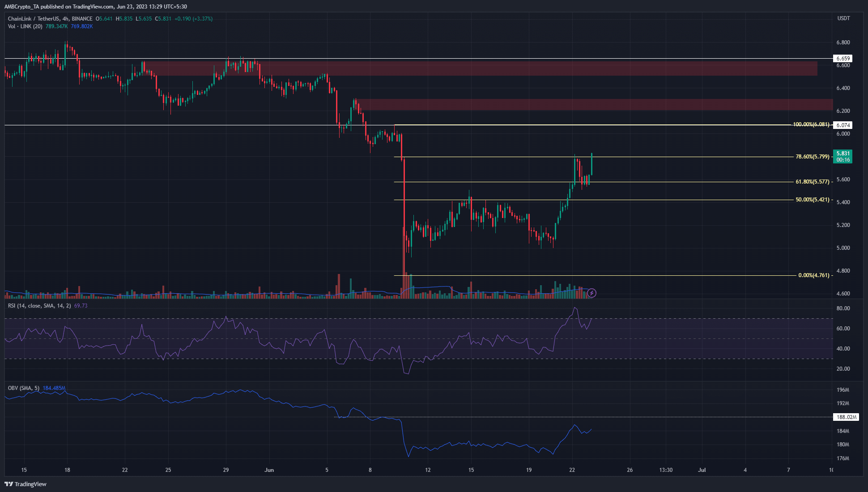Click the RSI value 69.73

click(x=81, y=306)
